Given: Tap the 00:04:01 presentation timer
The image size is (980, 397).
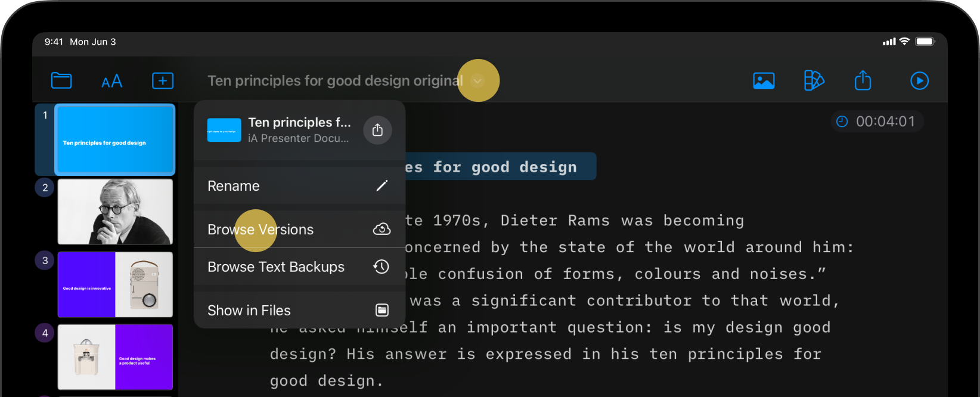Looking at the screenshot, I should [x=877, y=122].
